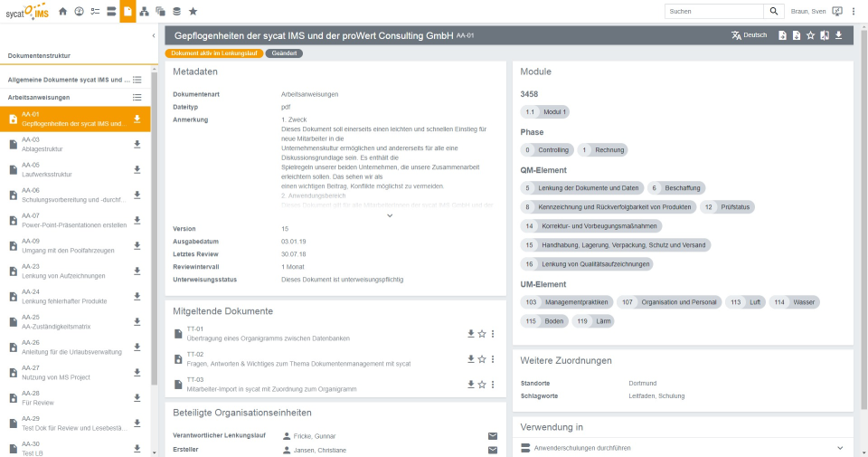868x457 pixels.
Task: Expand Anwenderschulungen durchführen entry
Action: [840, 448]
